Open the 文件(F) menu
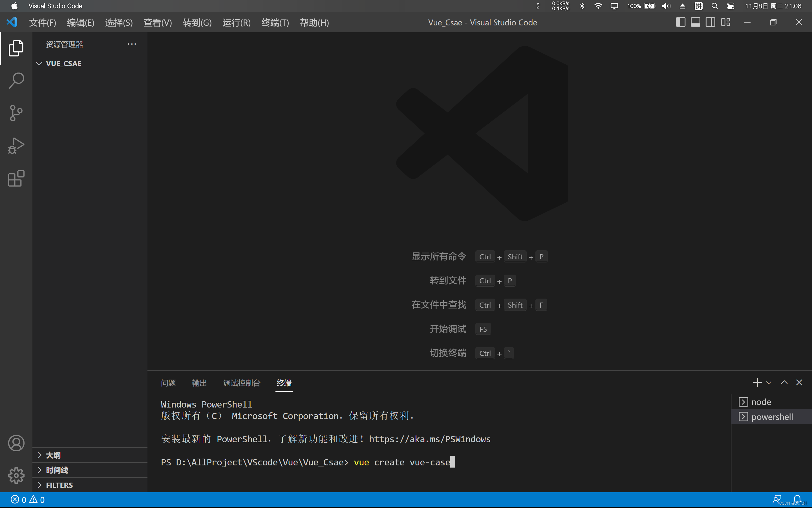The height and width of the screenshot is (508, 812). 42,23
